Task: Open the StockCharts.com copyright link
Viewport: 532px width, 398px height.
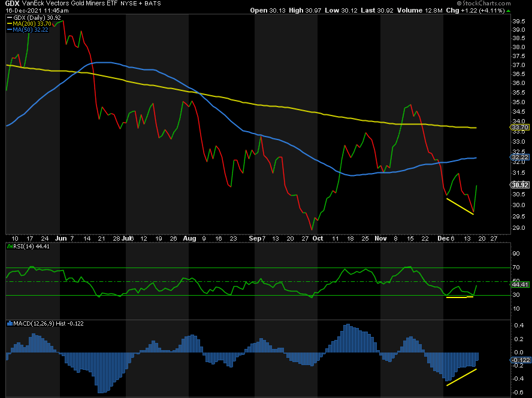Action: [x=483, y=4]
